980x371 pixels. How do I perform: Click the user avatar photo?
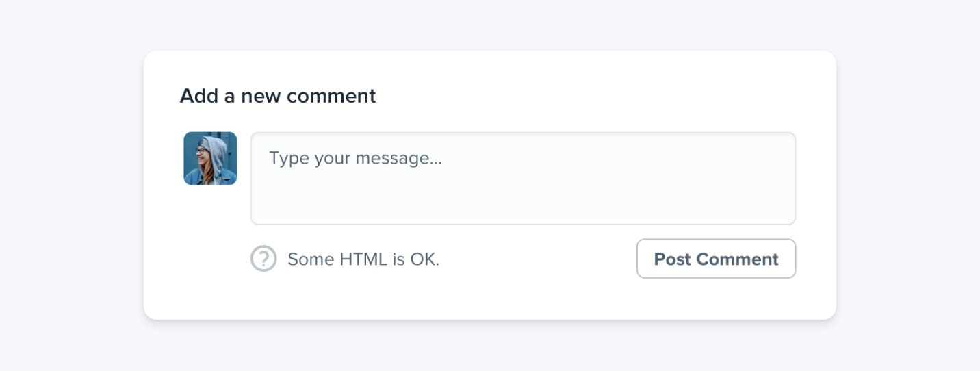pos(210,159)
